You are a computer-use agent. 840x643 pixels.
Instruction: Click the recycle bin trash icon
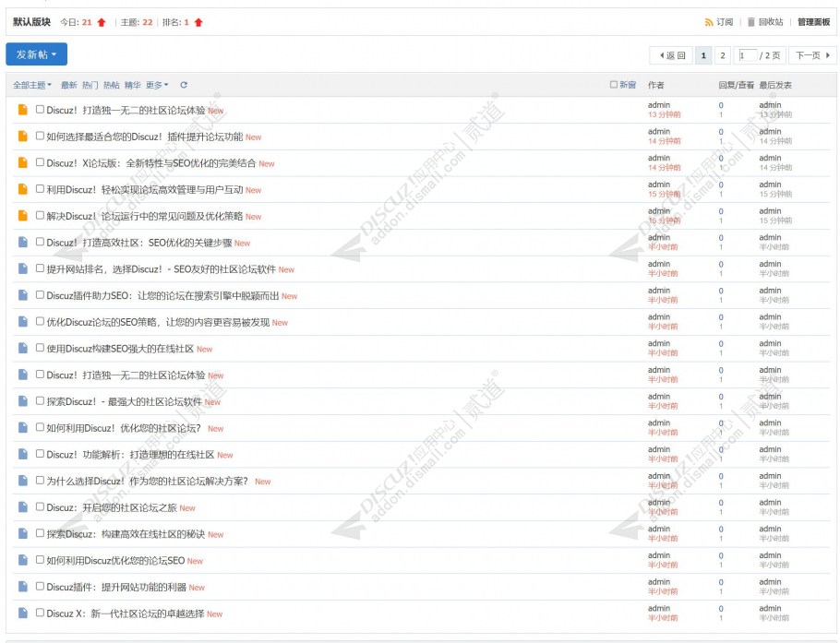[751, 22]
